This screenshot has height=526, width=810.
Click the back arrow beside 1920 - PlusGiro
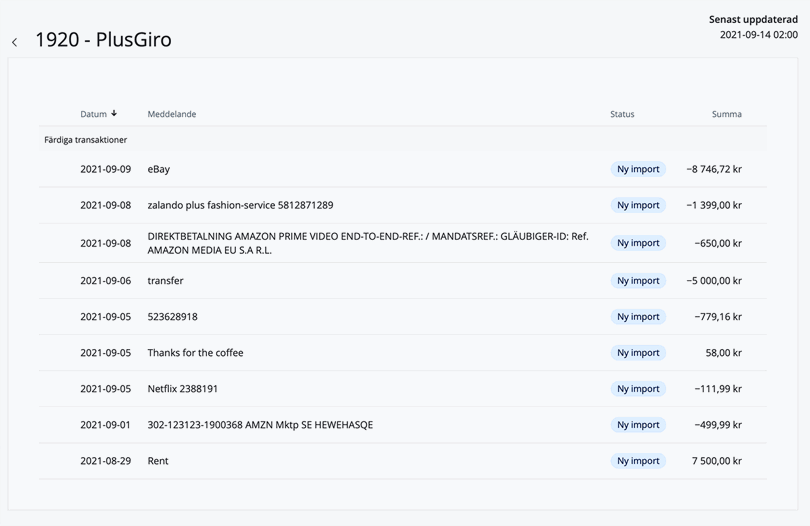pyautogui.click(x=15, y=42)
